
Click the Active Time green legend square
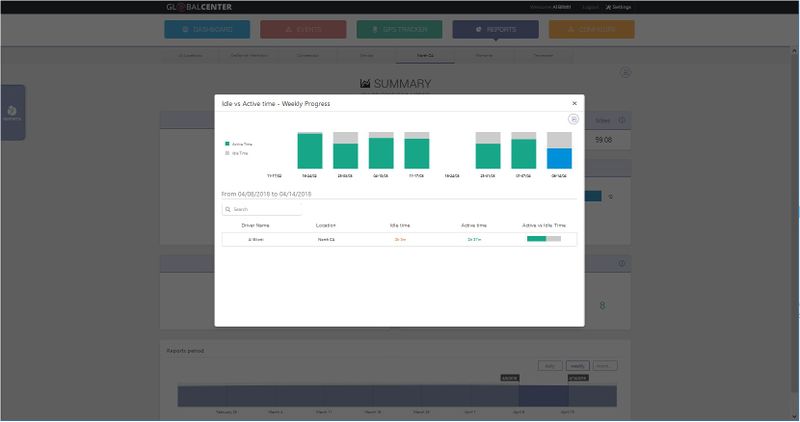[228, 144]
